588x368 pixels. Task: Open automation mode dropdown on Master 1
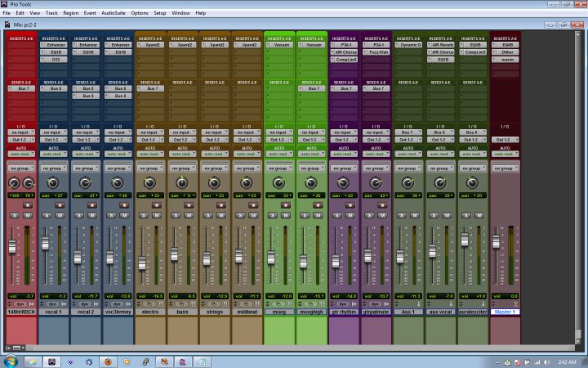pyautogui.click(x=505, y=154)
